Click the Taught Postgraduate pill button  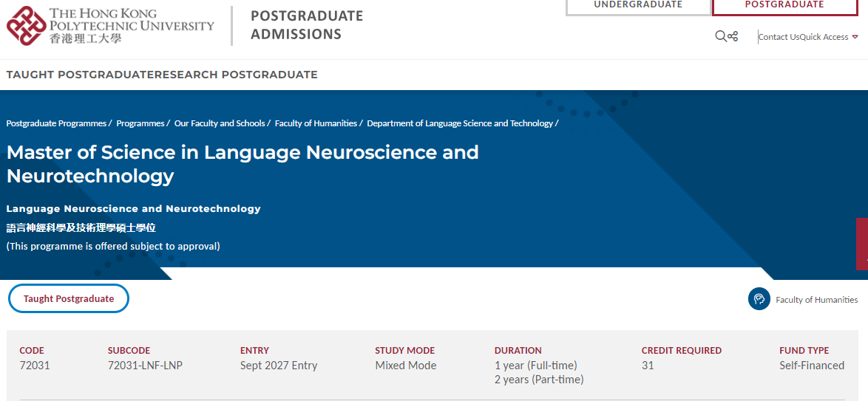pos(69,298)
